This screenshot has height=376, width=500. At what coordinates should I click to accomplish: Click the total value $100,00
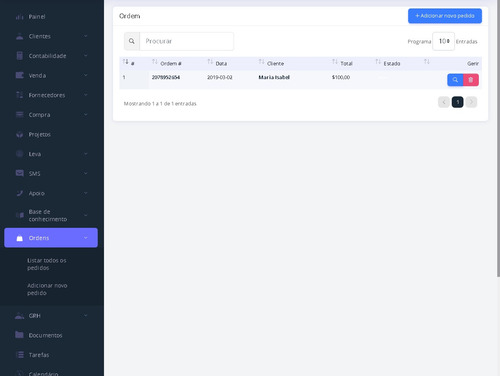341,77
